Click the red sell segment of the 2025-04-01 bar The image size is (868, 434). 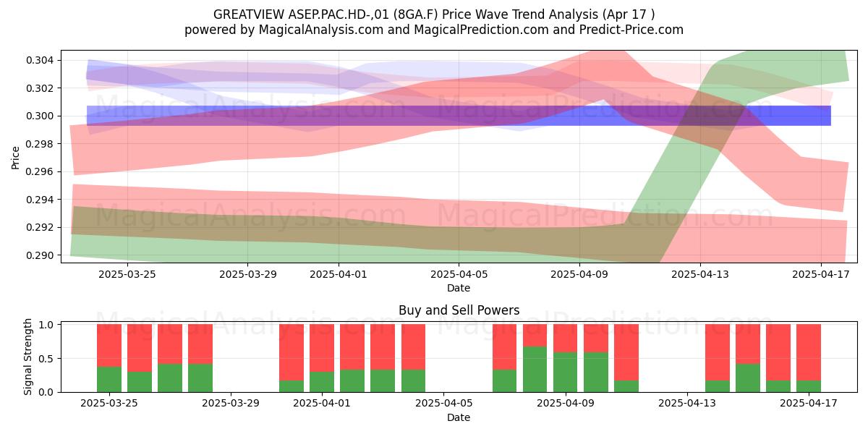point(322,349)
